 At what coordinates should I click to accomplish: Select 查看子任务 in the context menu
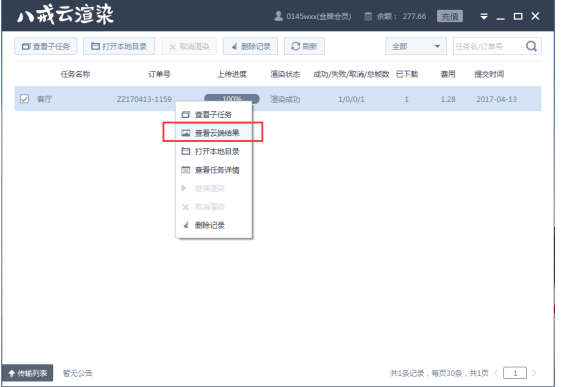[x=214, y=114]
